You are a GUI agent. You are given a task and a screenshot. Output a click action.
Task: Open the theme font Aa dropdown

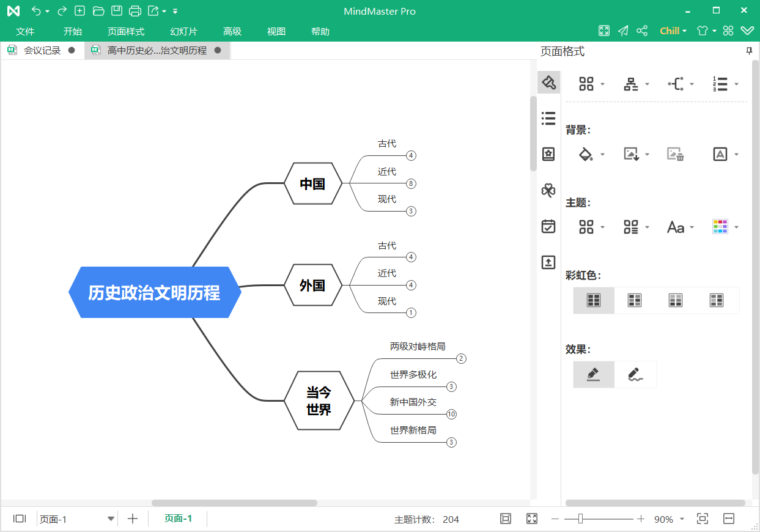681,227
